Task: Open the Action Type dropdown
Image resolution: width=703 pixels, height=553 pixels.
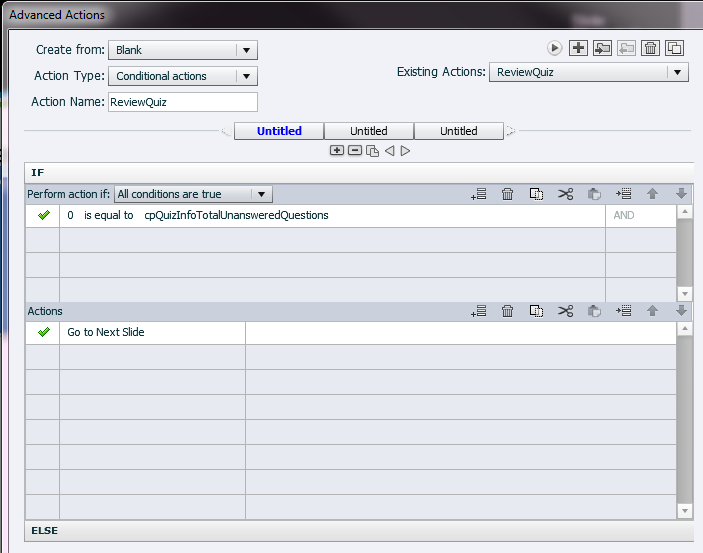Action: pos(182,76)
